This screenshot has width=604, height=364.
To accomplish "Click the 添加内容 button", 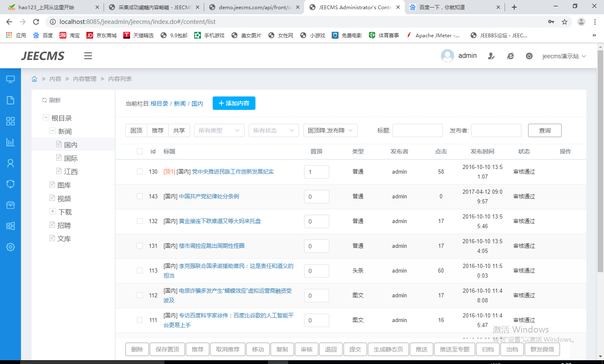I will 234,103.
